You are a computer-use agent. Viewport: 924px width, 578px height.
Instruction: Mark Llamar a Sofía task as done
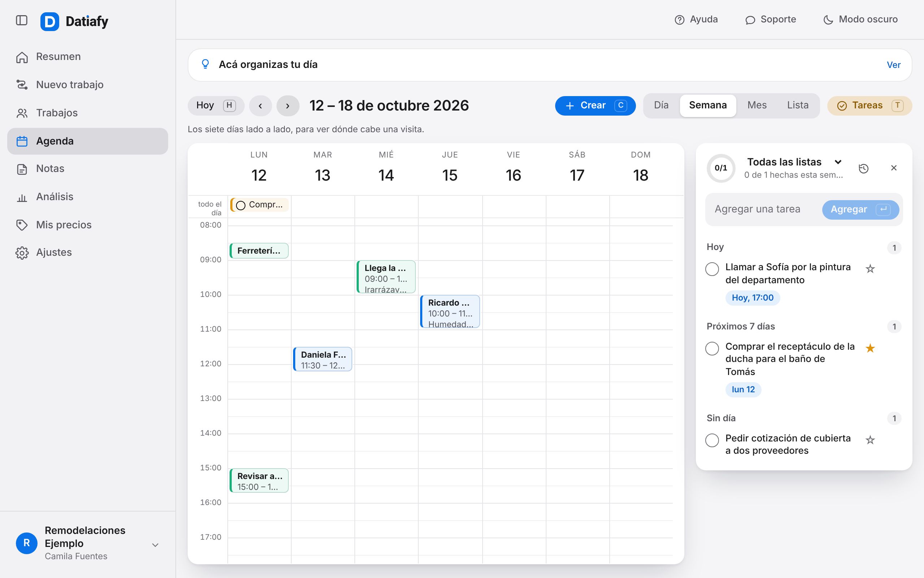712,269
